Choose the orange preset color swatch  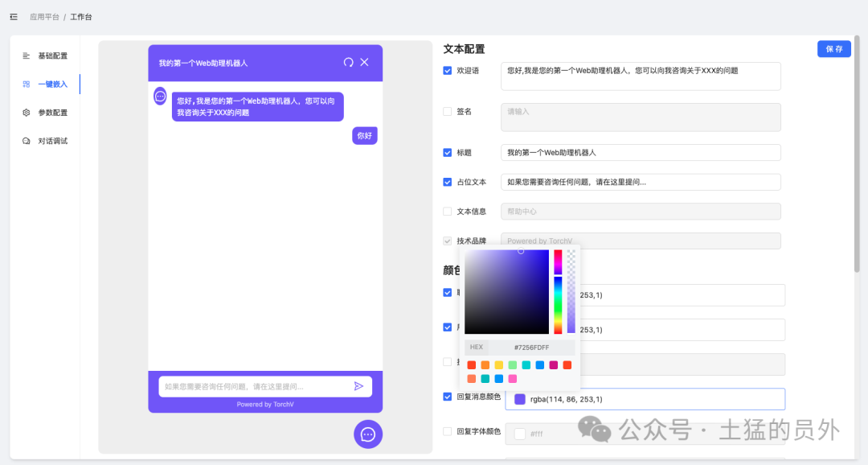[485, 365]
